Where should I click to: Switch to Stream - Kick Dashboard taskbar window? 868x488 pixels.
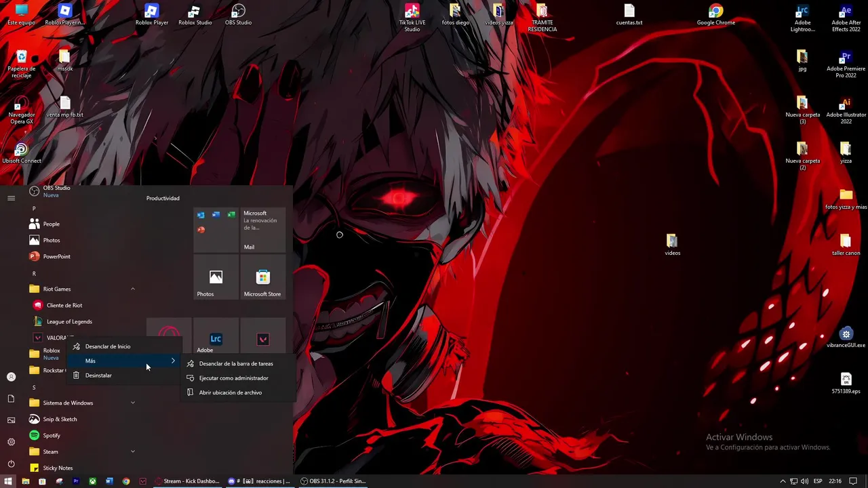[x=188, y=481]
